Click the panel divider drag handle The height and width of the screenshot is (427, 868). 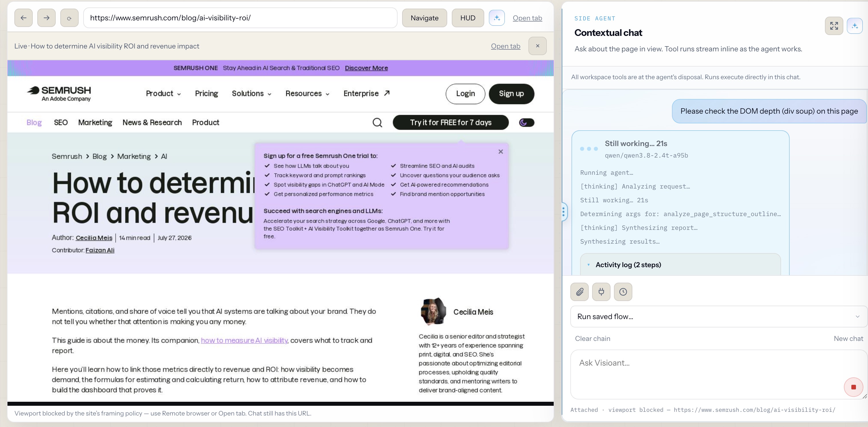[x=563, y=212]
